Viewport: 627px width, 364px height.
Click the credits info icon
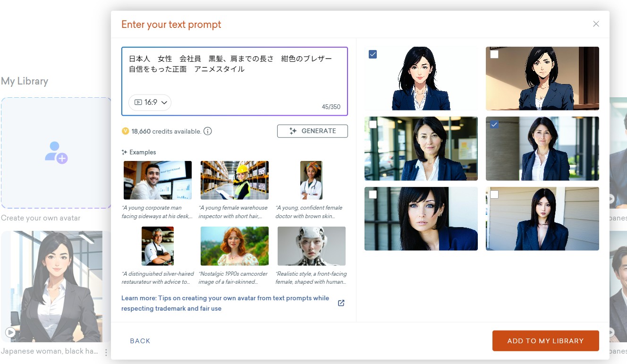(x=208, y=131)
